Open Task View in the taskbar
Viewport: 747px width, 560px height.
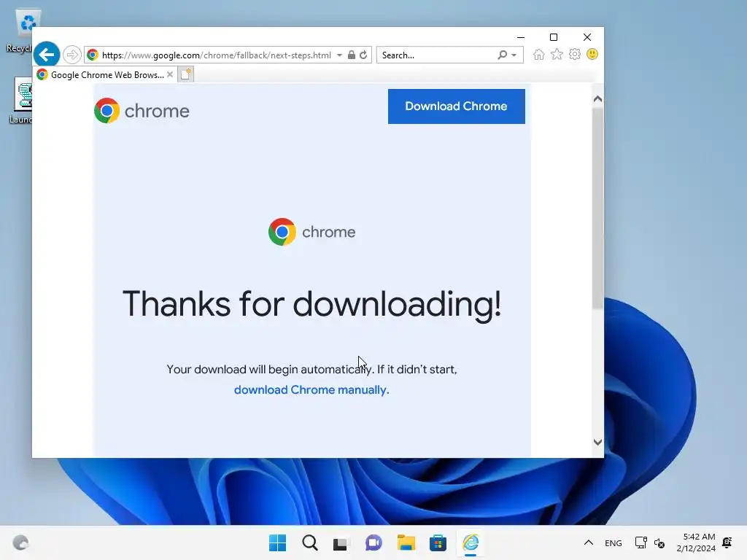click(341, 542)
